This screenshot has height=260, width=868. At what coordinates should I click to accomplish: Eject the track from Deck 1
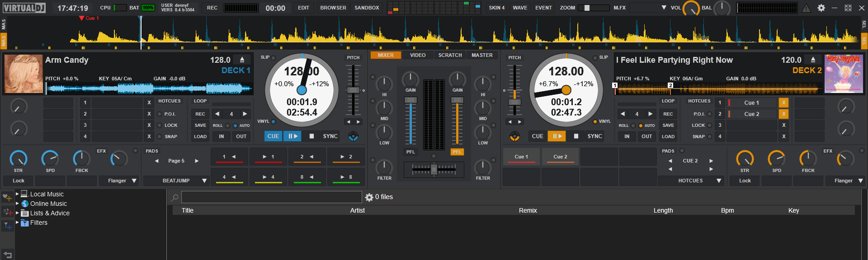tap(242, 60)
